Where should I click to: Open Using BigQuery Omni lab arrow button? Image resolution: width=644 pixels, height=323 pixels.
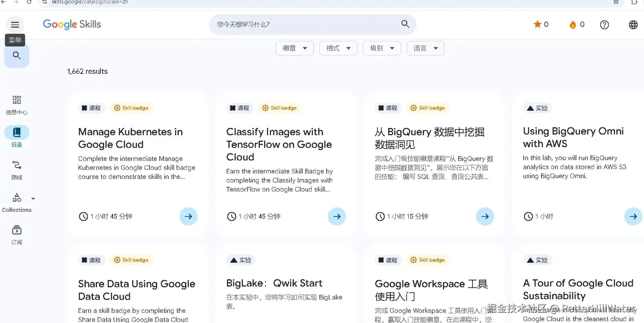633,216
